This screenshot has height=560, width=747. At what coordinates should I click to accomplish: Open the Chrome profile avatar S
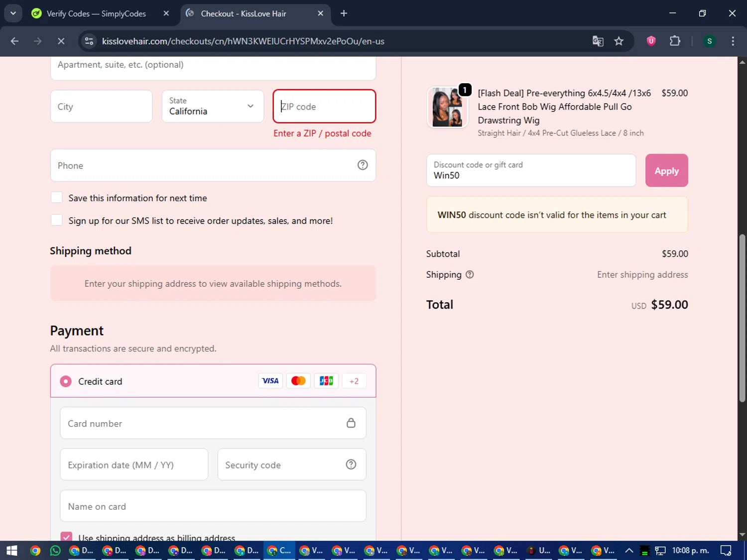tap(709, 41)
